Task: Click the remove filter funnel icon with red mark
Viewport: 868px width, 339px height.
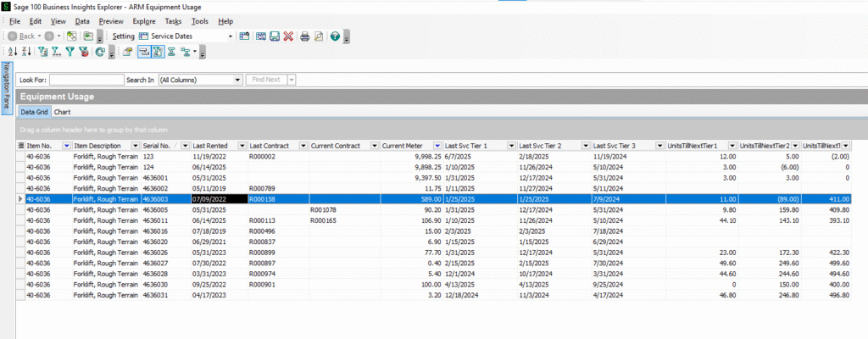Action: click(x=83, y=52)
